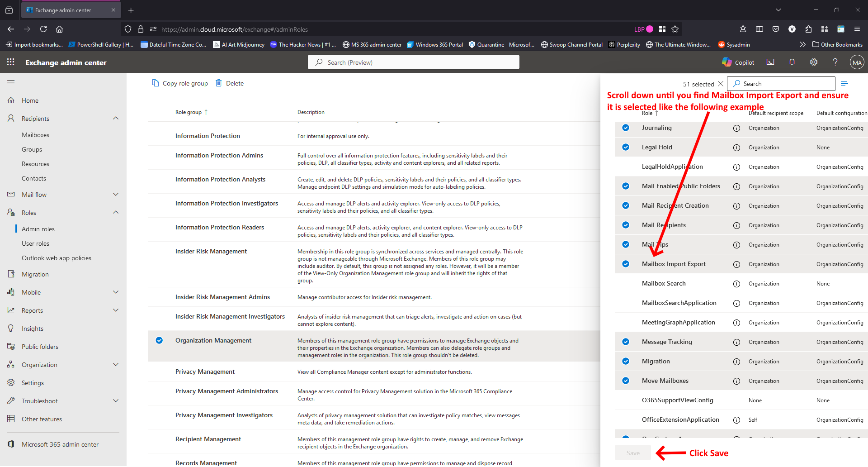Expand the Mail flow navigation section
Viewport: 868px width, 467px height.
coord(116,194)
